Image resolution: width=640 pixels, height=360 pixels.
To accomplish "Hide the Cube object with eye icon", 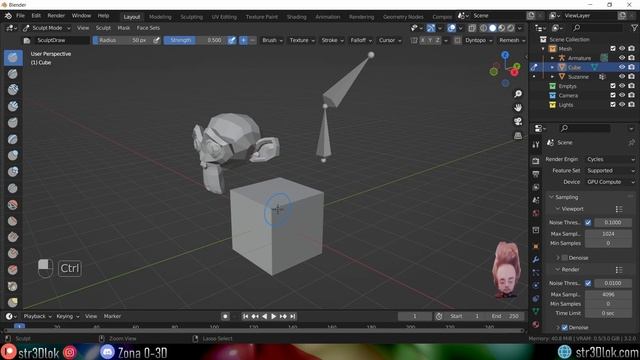I will pyautogui.click(x=622, y=67).
